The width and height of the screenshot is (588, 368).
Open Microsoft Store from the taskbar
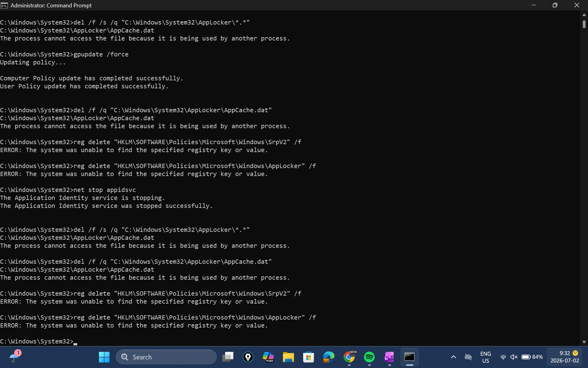pyautogui.click(x=309, y=357)
